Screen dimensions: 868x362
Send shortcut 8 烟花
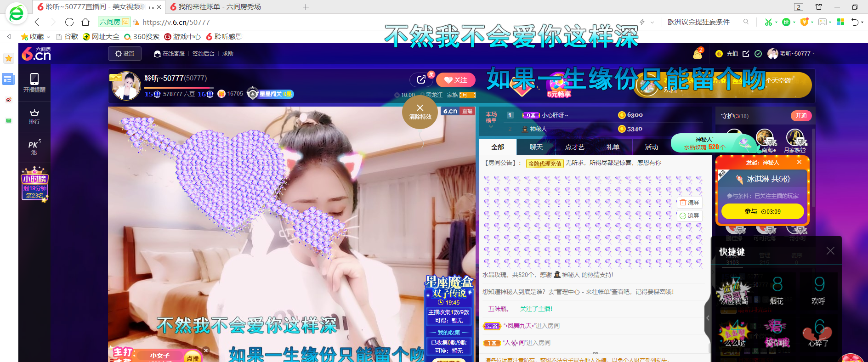[777, 290]
